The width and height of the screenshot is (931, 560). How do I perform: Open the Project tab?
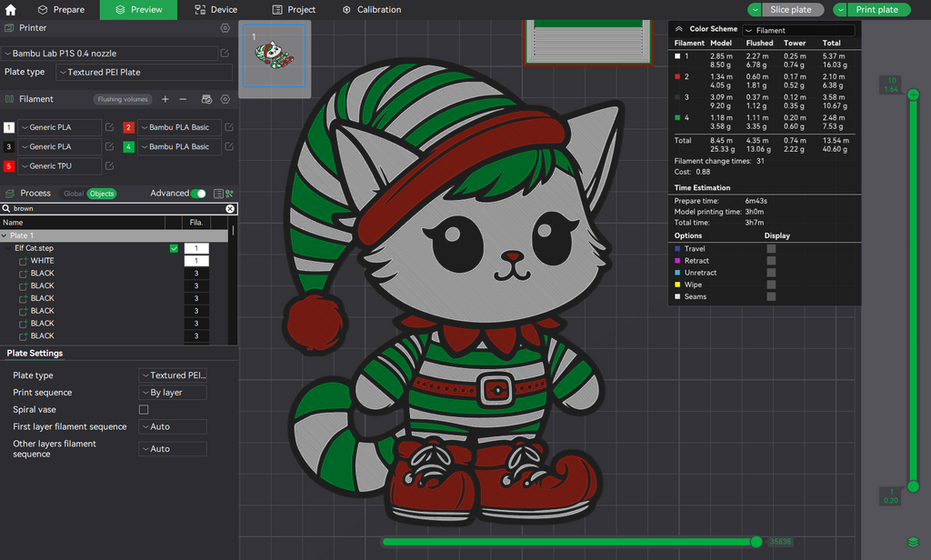pyautogui.click(x=294, y=9)
